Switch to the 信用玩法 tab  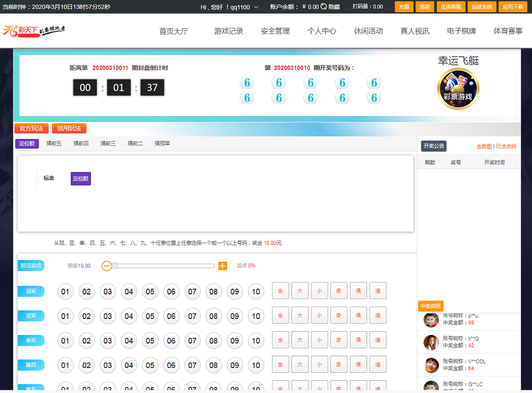(69, 128)
